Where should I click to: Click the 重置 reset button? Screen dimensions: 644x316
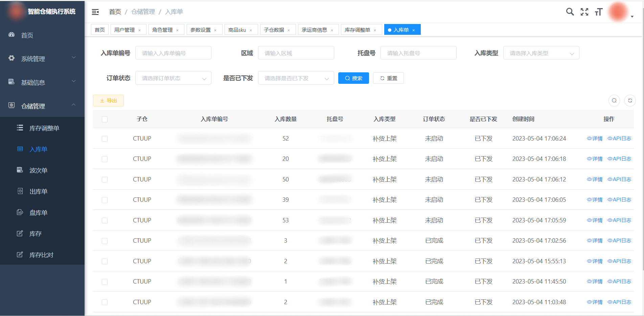388,78
